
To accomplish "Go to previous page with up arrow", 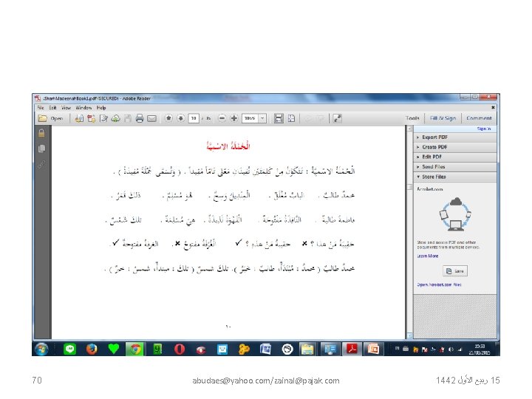I will (x=168, y=118).
